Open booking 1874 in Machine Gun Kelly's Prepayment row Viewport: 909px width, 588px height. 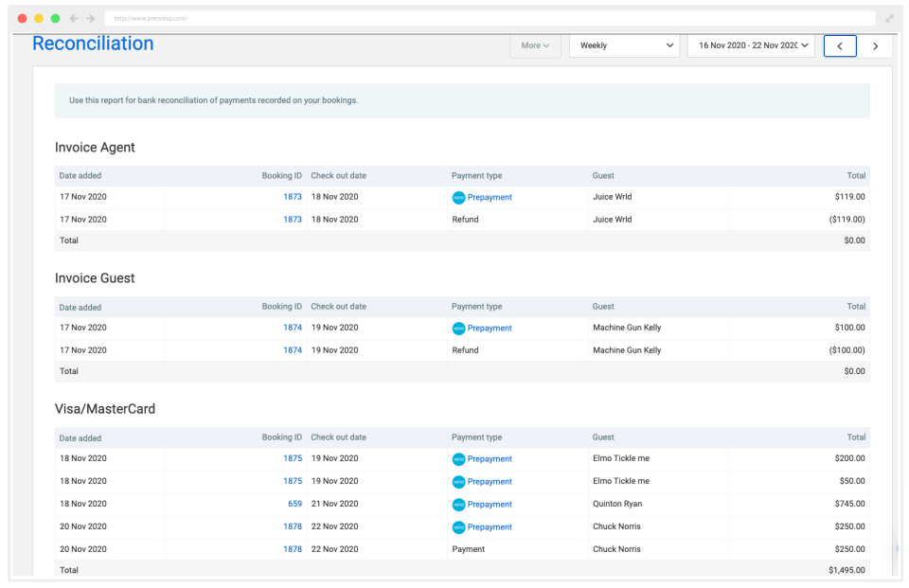tap(293, 328)
